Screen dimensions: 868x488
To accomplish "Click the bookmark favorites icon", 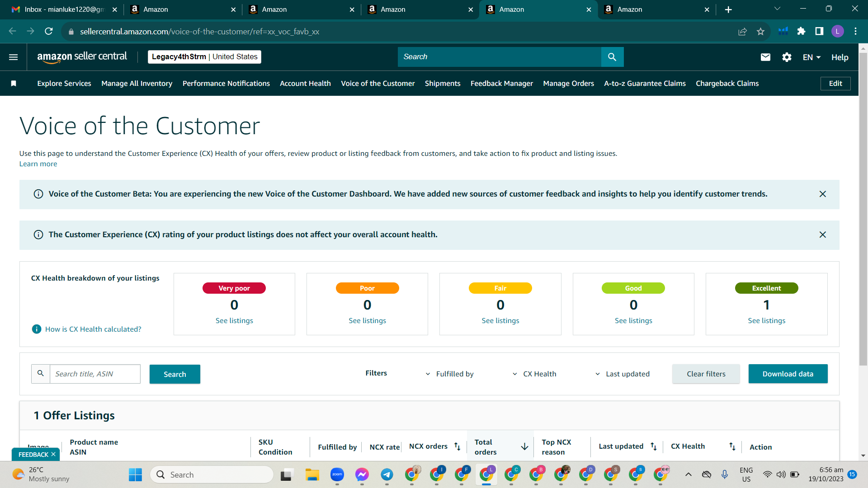I will tap(14, 84).
